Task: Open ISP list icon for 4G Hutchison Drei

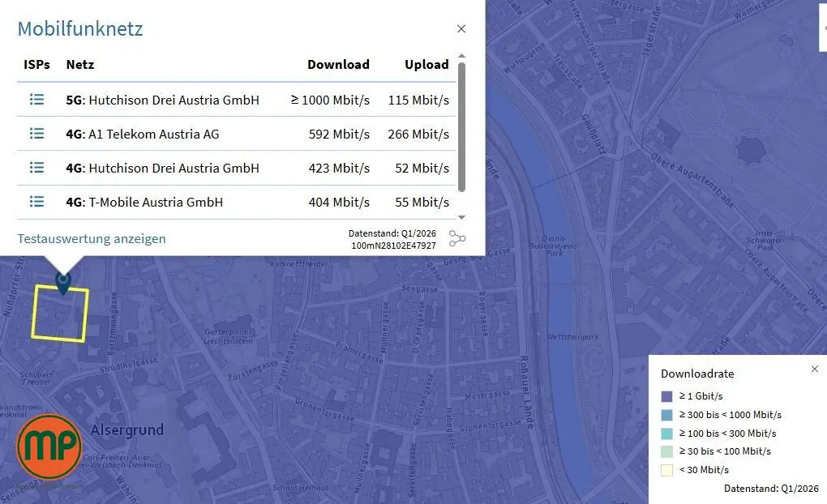Action: coord(36,168)
